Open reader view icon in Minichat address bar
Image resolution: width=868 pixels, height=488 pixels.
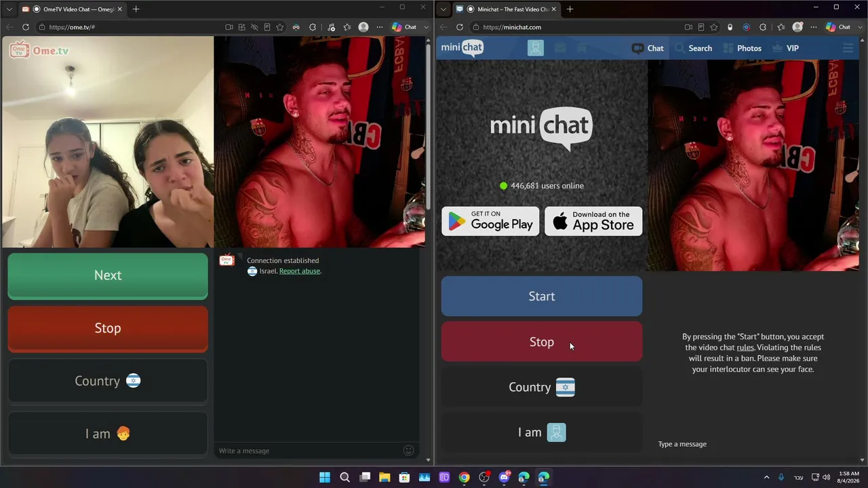point(701,27)
